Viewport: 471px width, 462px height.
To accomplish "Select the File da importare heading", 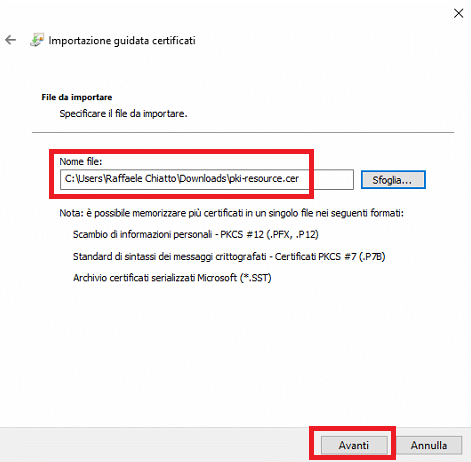I will (77, 97).
